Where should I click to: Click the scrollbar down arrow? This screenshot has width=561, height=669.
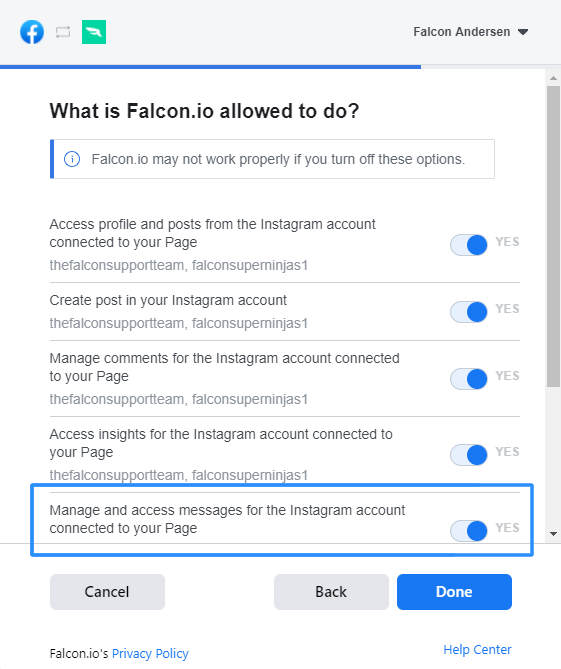point(553,534)
